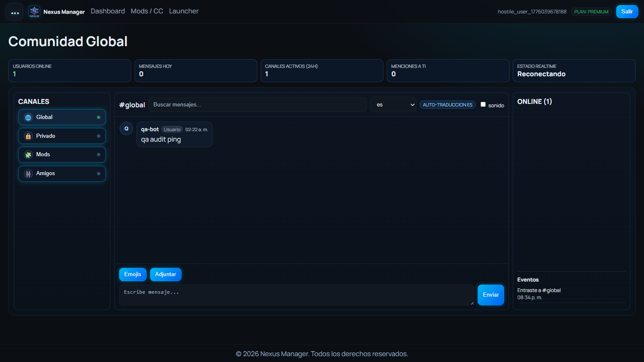644x362 pixels.
Task: Focus the Buscar mensajes search field
Action: pyautogui.click(x=258, y=105)
